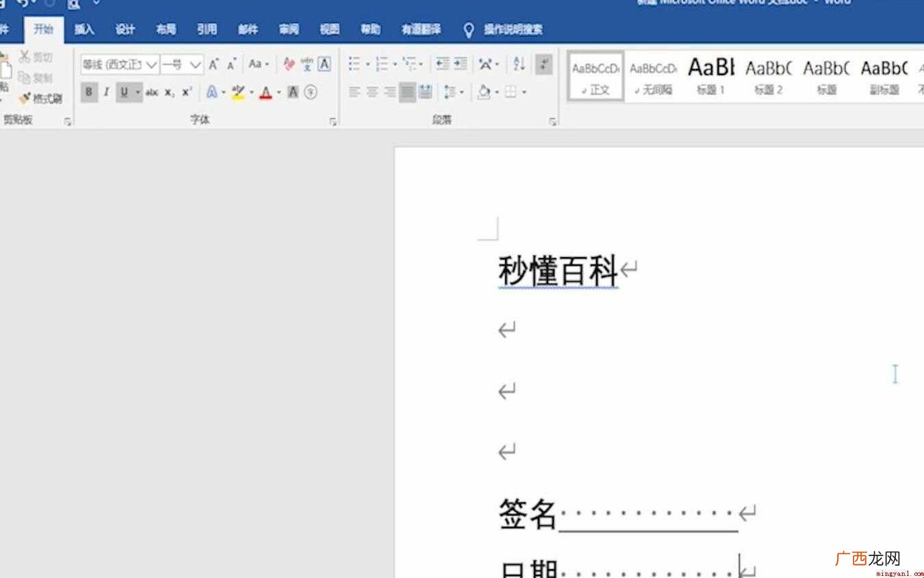924x578 pixels.
Task: Apply the 标题 (Title) style
Action: 826,77
